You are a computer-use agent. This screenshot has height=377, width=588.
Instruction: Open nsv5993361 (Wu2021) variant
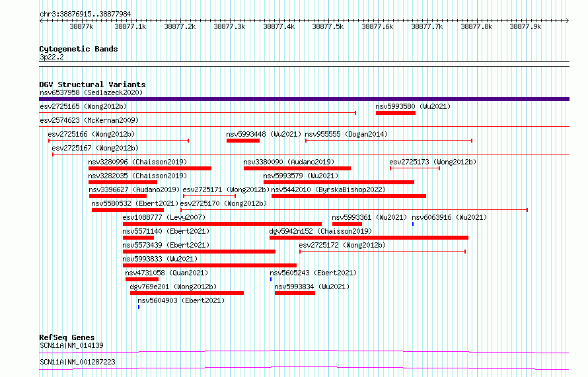coord(369,217)
